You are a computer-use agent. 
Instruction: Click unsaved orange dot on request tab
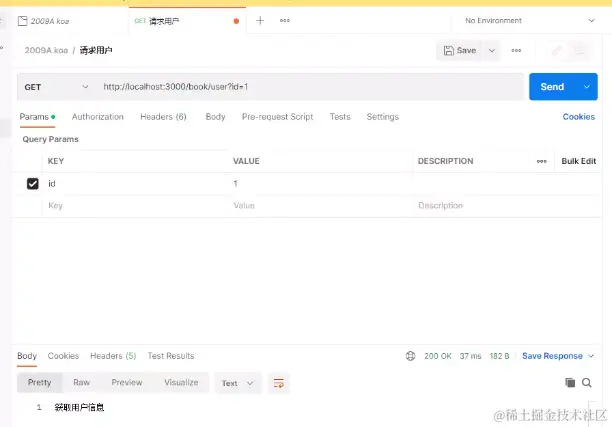[236, 21]
